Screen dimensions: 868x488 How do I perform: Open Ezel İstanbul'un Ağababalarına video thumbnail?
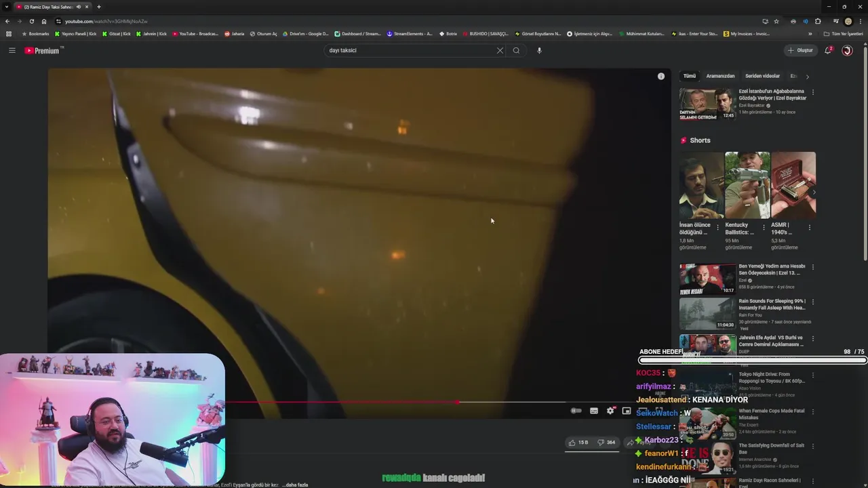pos(707,104)
